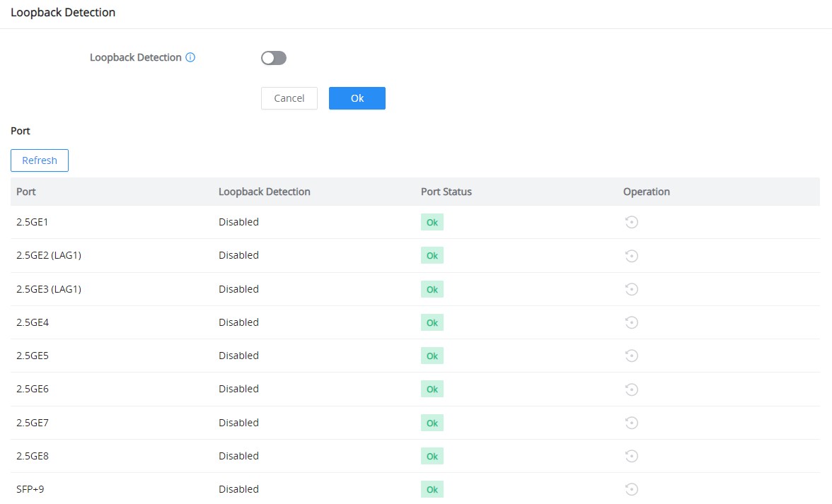832x504 pixels.
Task: Click the Port Status column header
Action: [446, 192]
